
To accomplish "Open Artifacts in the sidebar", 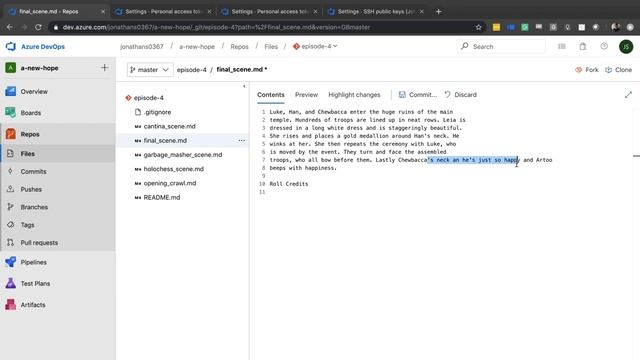I will 33,304.
